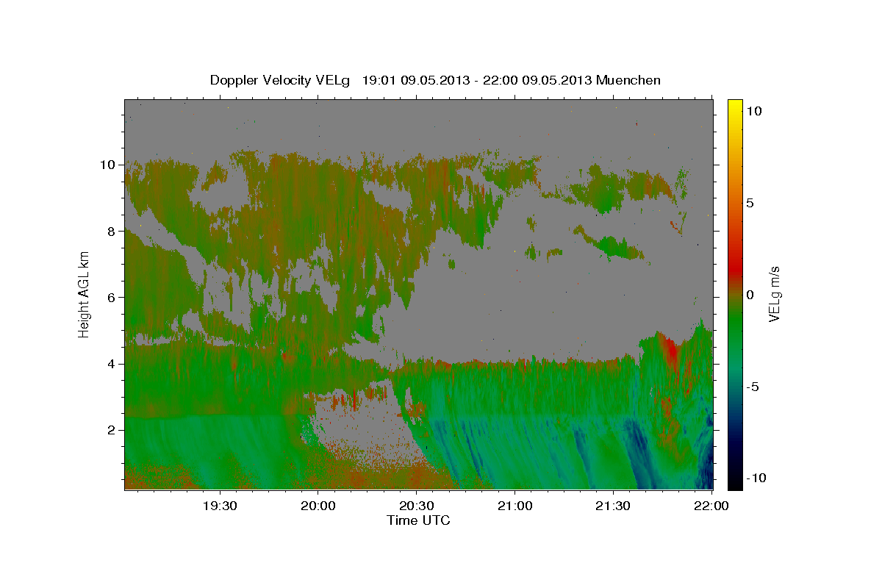882x588 pixels.
Task: Click the height axis label '4'
Action: pyautogui.click(x=112, y=364)
